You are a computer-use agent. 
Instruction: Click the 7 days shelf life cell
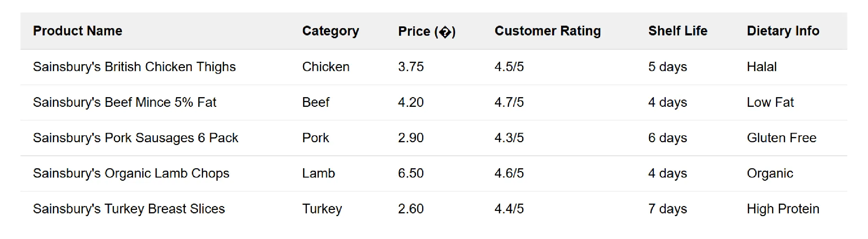pos(667,209)
